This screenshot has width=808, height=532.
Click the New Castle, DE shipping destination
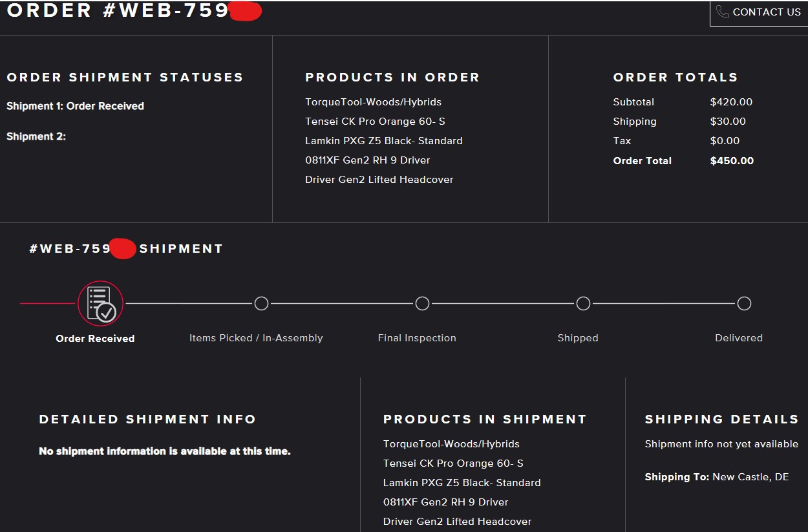[750, 477]
